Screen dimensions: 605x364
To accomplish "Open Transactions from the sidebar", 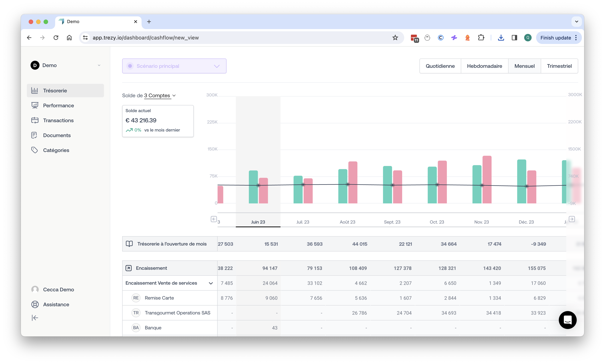I will [x=58, y=120].
